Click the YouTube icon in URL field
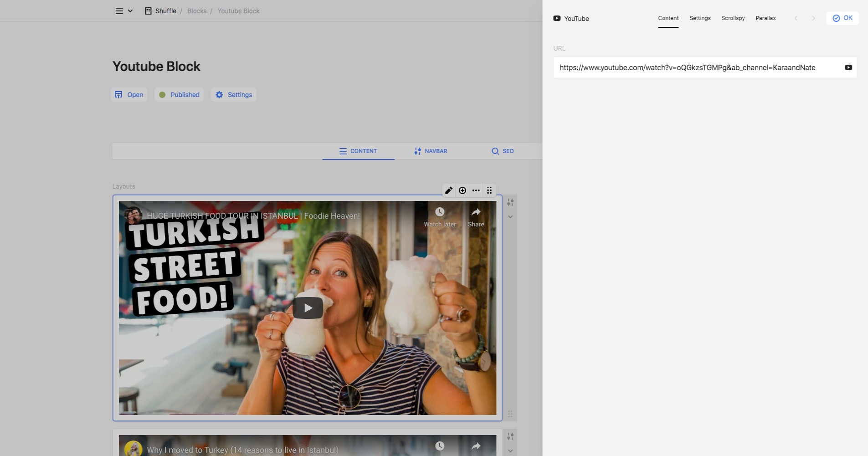The height and width of the screenshot is (456, 868). pos(848,67)
